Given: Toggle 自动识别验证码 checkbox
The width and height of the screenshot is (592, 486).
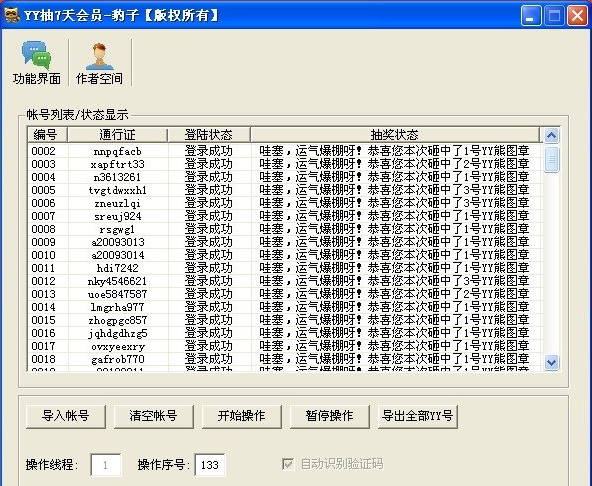Looking at the screenshot, I should pos(288,464).
